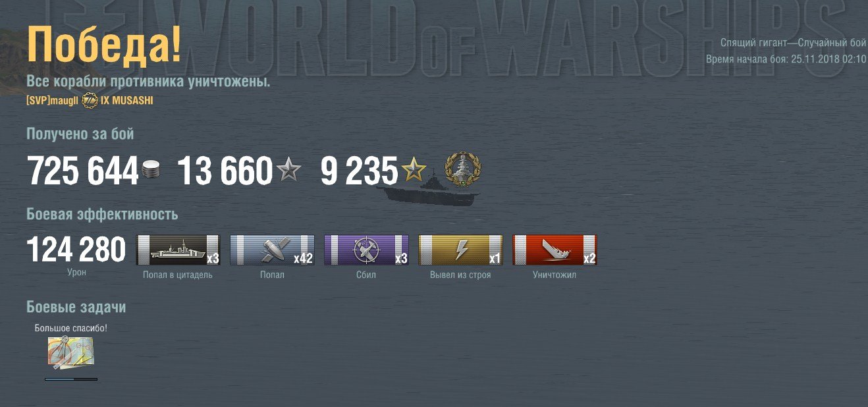Viewport: 868px width, 407px height.
Task: Click player name [SVP]maugli
Action: [x=52, y=101]
